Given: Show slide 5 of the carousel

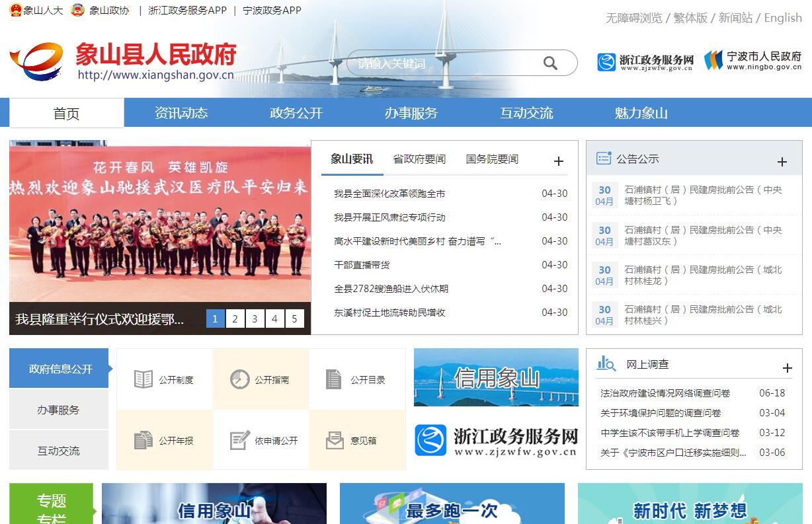Looking at the screenshot, I should coord(294,318).
